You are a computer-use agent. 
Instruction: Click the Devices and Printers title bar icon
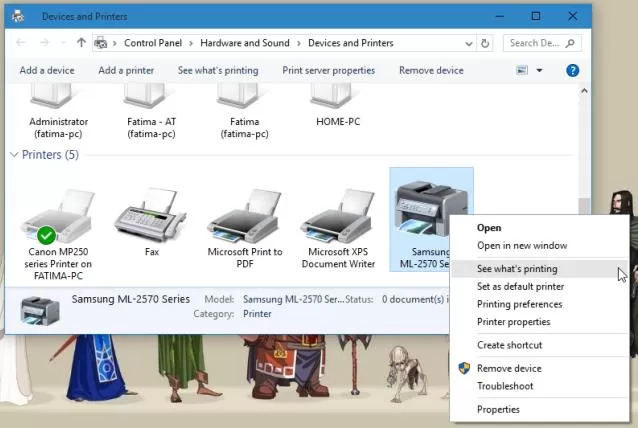tap(18, 16)
